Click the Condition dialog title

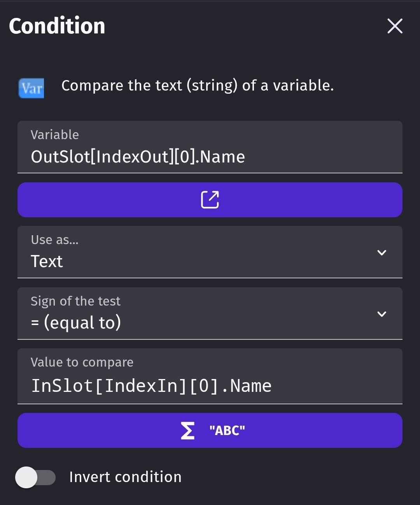click(57, 26)
